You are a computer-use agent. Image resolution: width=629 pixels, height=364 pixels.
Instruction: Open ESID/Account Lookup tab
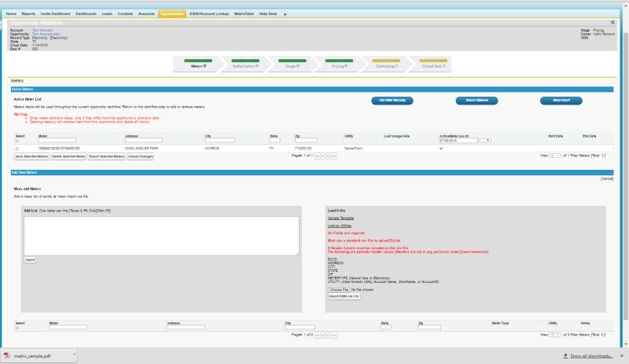209,13
